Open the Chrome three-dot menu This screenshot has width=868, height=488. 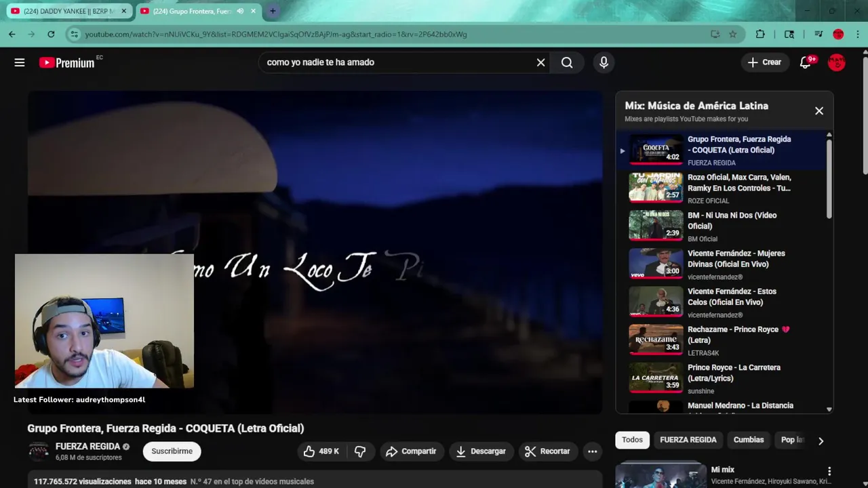(x=857, y=34)
